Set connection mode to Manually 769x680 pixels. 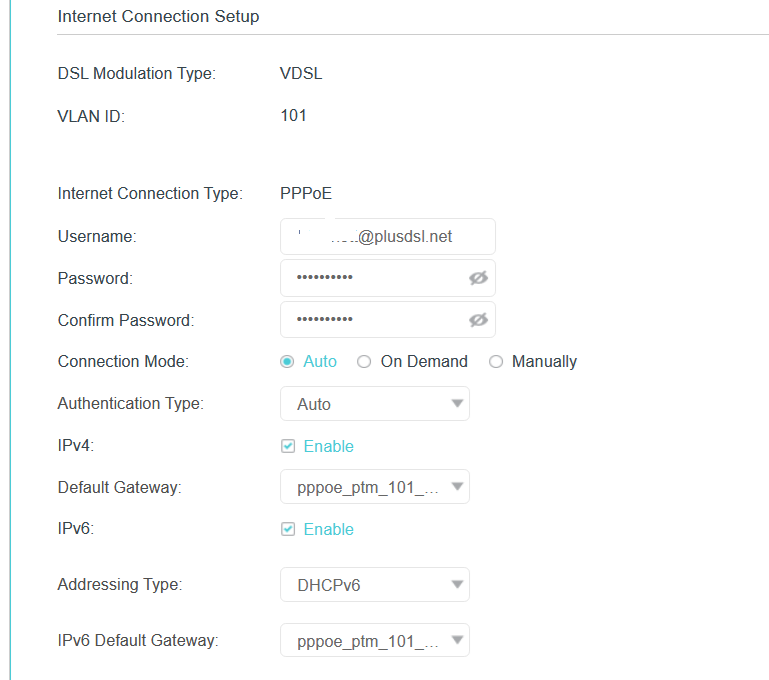click(x=496, y=362)
